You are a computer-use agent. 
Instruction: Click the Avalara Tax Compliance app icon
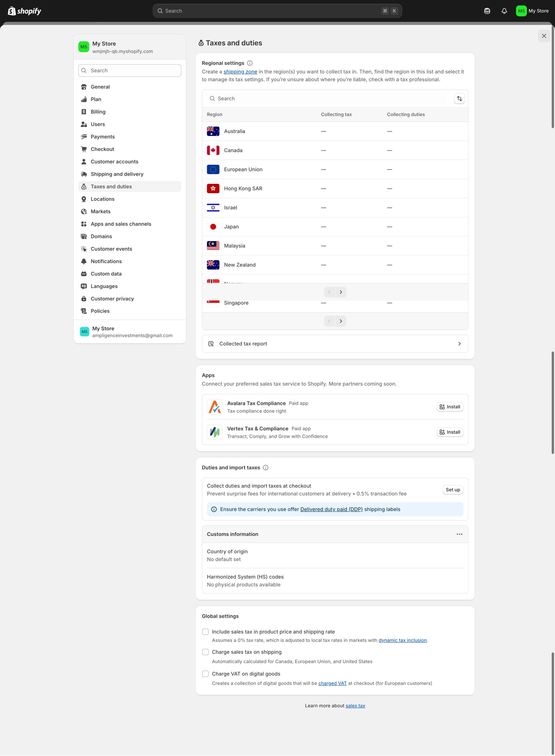click(x=215, y=407)
